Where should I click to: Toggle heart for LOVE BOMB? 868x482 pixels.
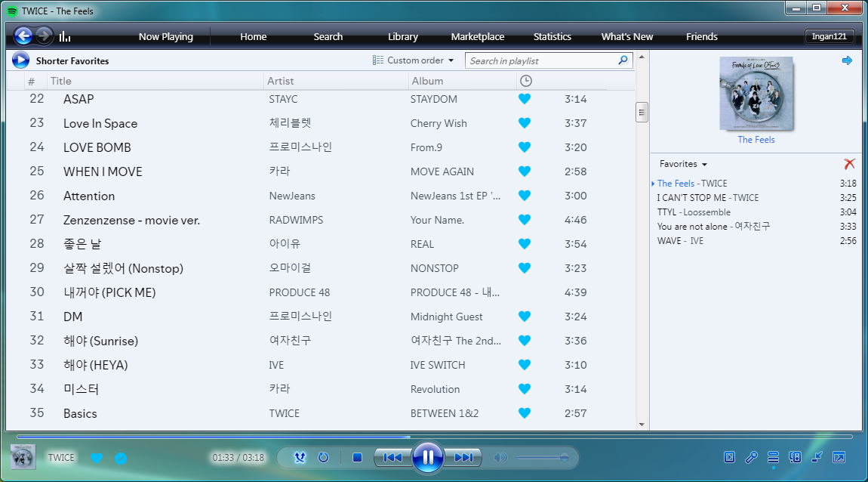tap(525, 147)
